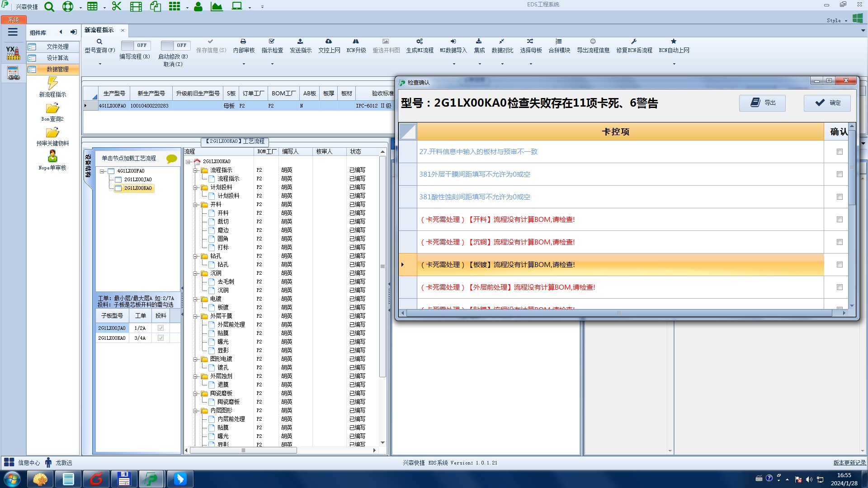The height and width of the screenshot is (488, 868).
Task: Click the horizontal scrollbar in 检查确认 dialog
Action: point(619,313)
